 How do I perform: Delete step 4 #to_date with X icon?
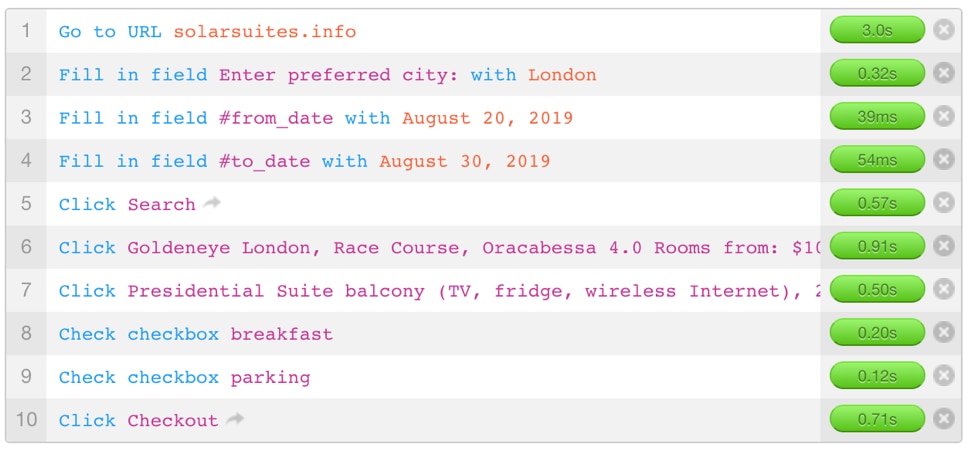pyautogui.click(x=944, y=160)
